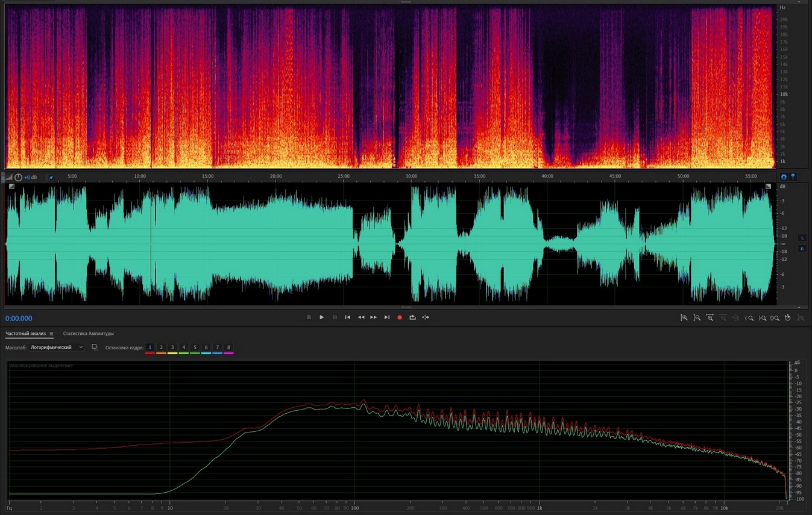
Task: Click the red Record button
Action: 399,317
